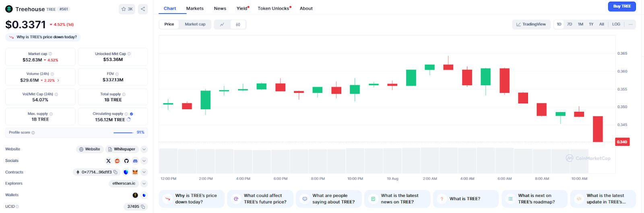
Task: Expand the Website links chevron
Action: [144, 149]
